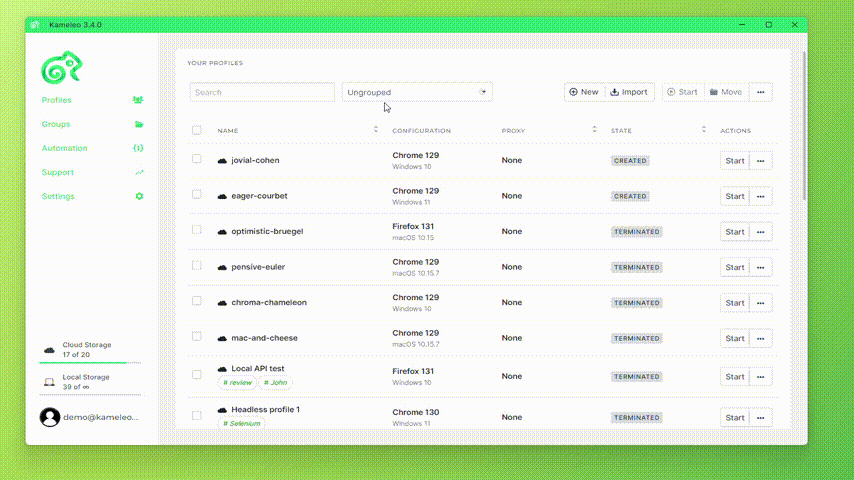Open more actions for eager-courbet
Screen dimensions: 854x480
[761, 196]
